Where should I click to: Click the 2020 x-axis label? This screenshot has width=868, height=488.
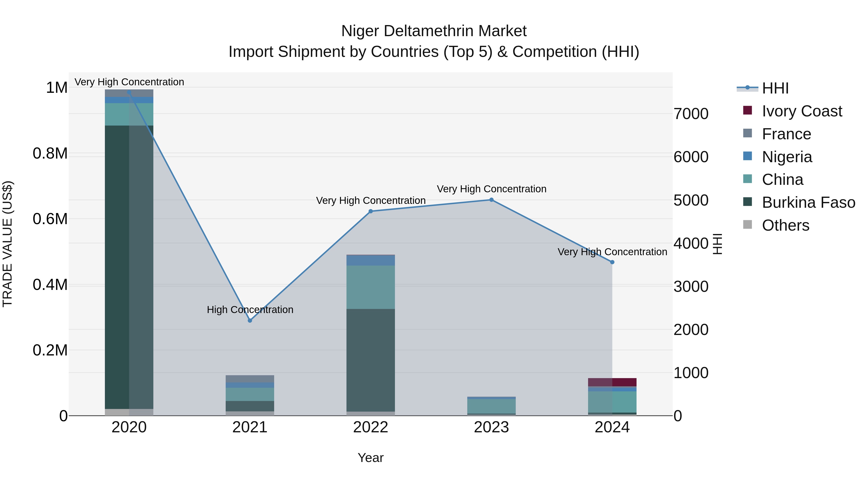pyautogui.click(x=129, y=427)
